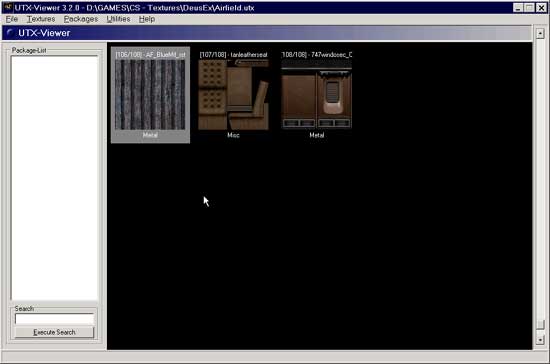This screenshot has height=364, width=550.
Task: Click the UTX-Viewer title bar app icon
Action: [8, 7]
